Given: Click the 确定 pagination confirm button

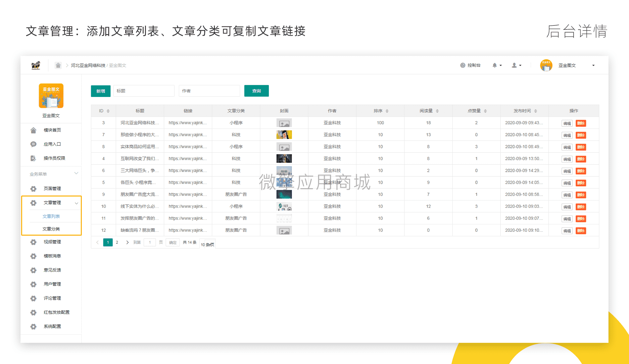Looking at the screenshot, I should click(173, 243).
